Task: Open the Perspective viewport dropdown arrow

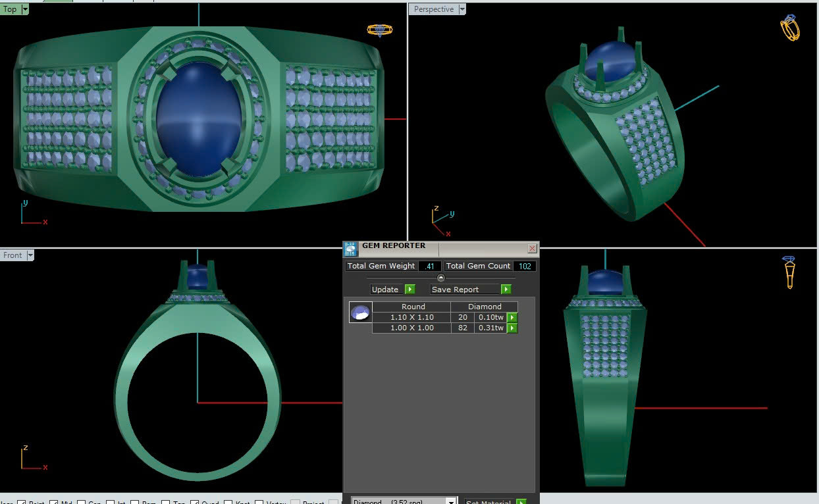Action: [462, 9]
